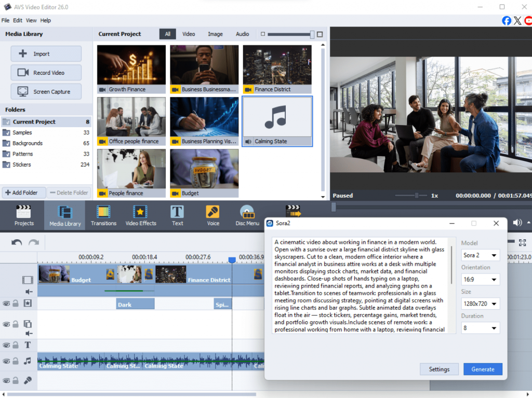Select the Growth Finance video thumbnail

coord(131,65)
